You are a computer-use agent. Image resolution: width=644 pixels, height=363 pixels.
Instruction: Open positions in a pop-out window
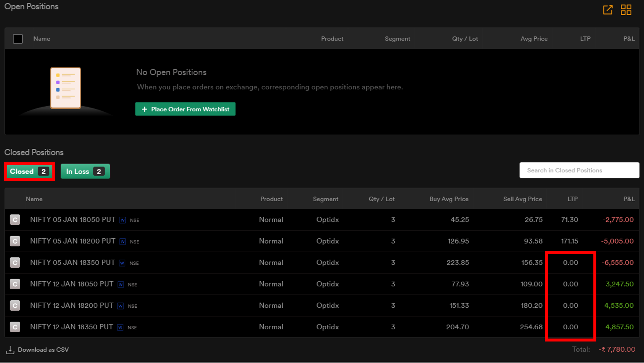point(608,10)
